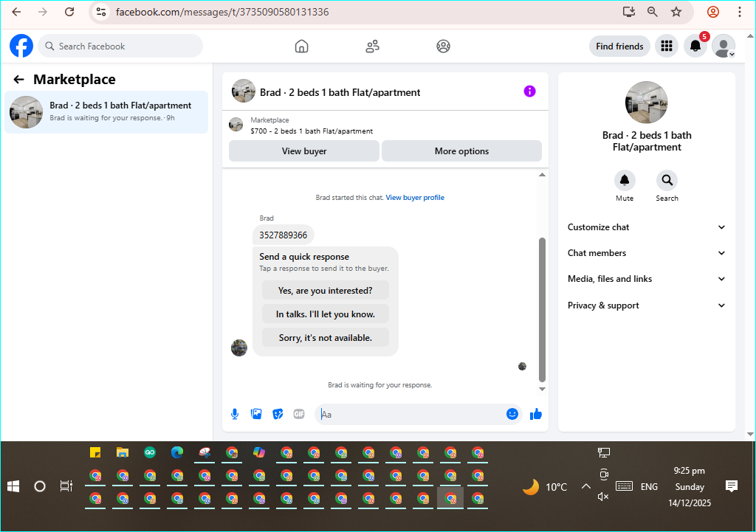The height and width of the screenshot is (532, 756).
Task: Open notifications bell with badge 5
Action: (x=695, y=46)
